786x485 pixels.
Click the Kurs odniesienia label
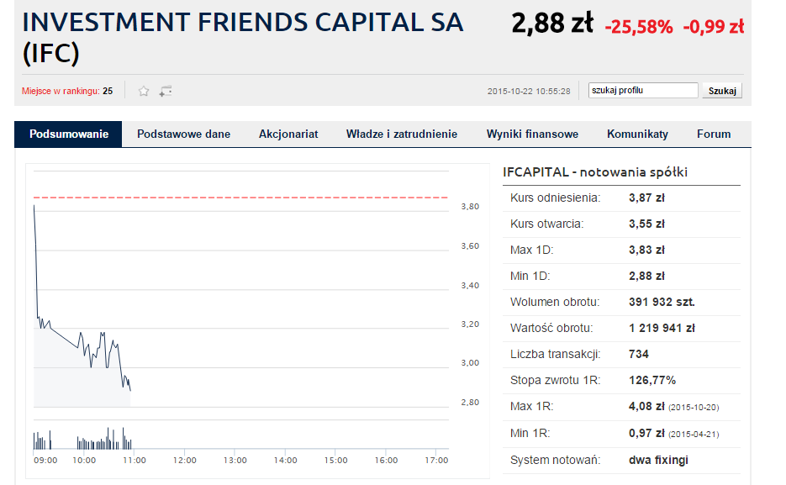(x=555, y=198)
